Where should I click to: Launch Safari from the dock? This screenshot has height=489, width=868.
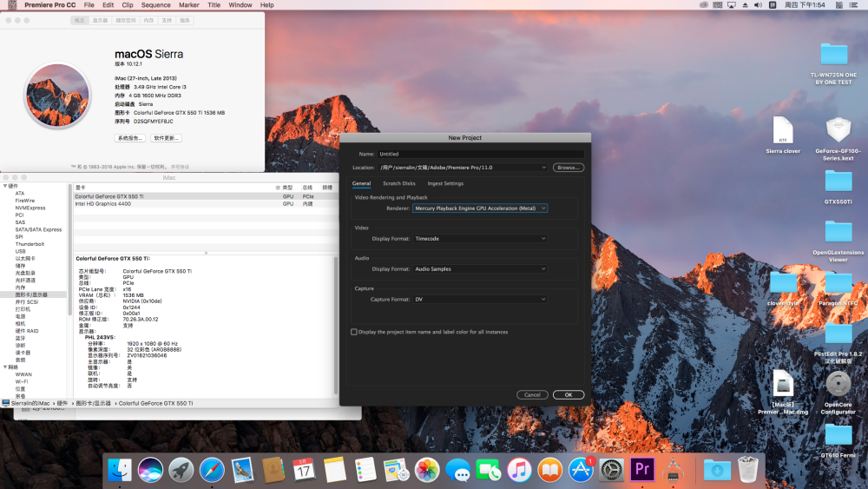tap(212, 470)
